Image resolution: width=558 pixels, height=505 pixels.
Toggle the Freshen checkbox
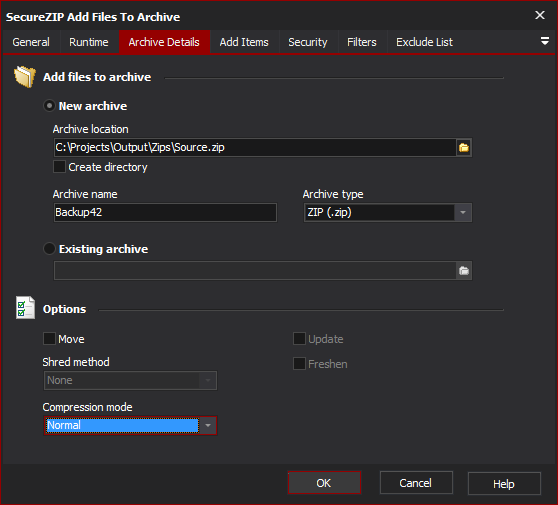click(299, 364)
